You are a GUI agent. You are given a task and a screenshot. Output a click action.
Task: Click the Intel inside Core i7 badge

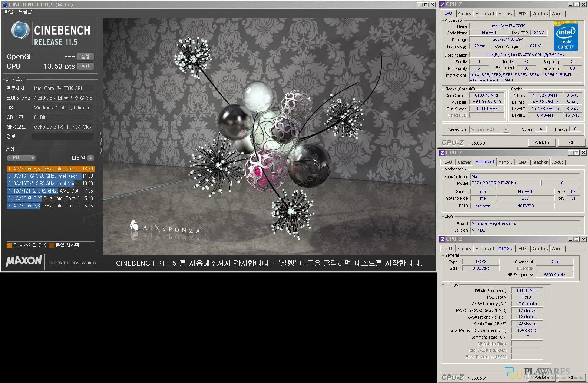[566, 37]
